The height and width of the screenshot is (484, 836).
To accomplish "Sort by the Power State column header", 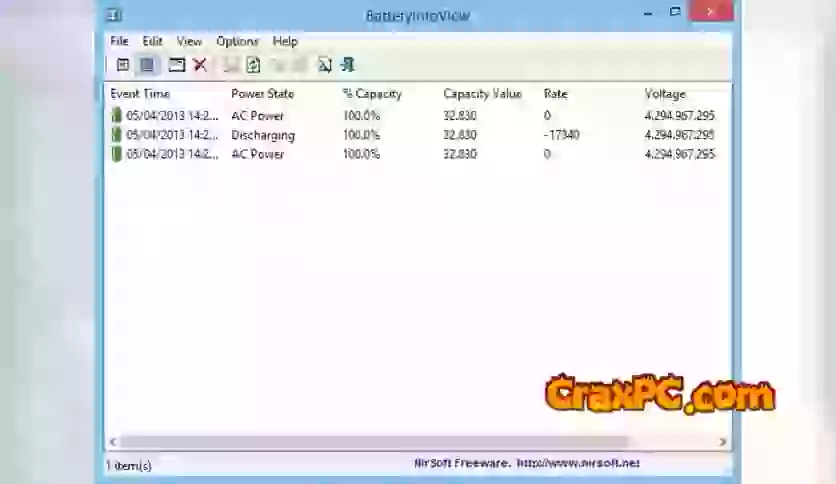I will coord(262,94).
